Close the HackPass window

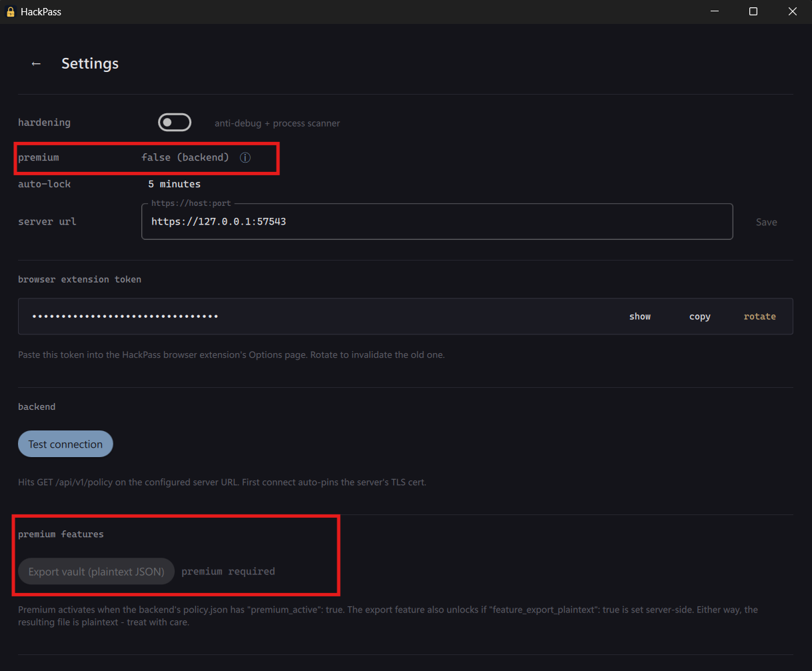[793, 11]
